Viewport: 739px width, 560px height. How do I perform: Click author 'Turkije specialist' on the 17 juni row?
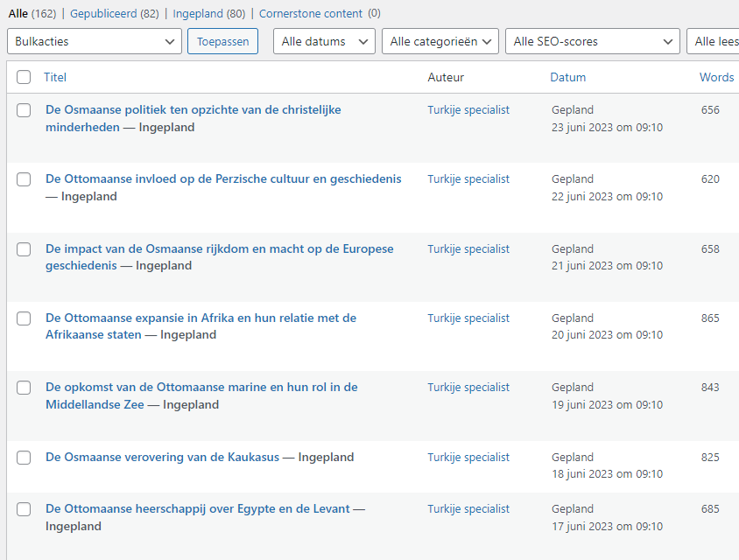468,508
